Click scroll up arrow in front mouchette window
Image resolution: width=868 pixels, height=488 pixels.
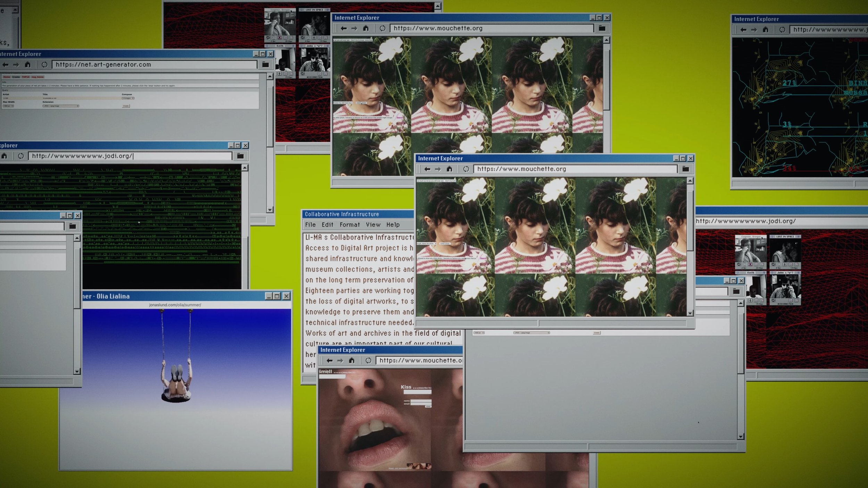click(690, 181)
